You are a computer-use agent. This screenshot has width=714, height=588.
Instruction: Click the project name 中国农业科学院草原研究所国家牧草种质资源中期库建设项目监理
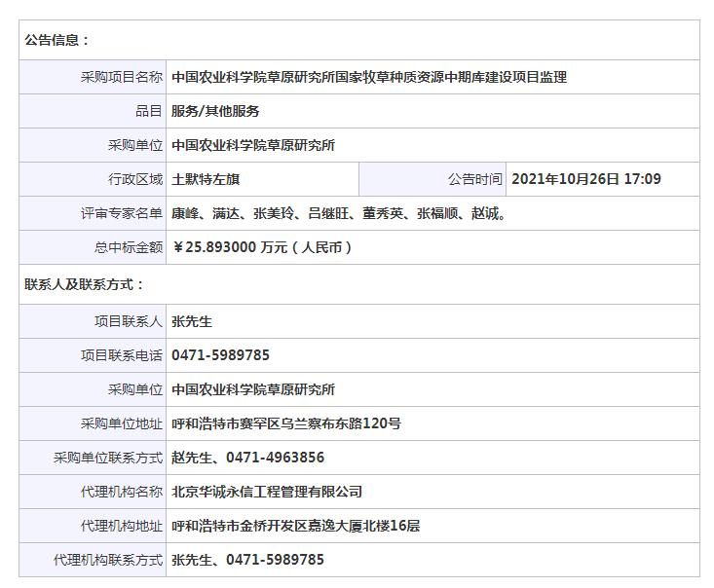(x=369, y=77)
